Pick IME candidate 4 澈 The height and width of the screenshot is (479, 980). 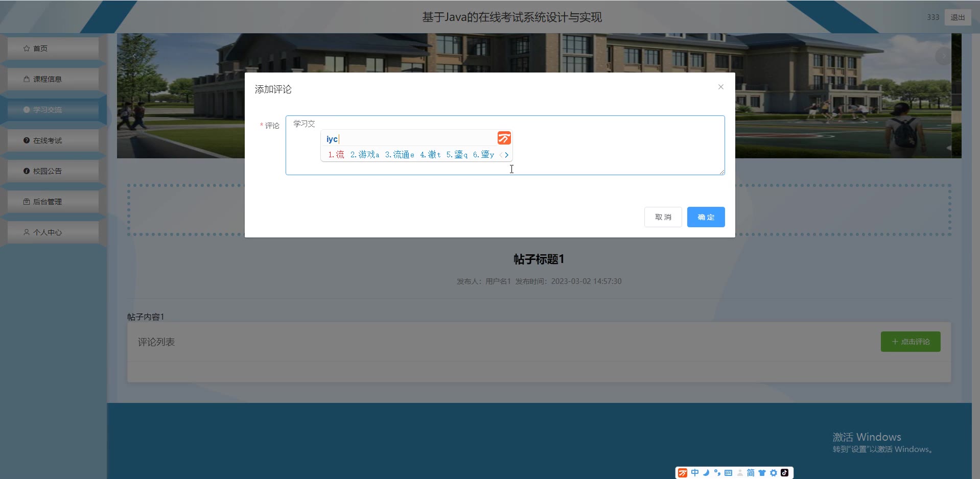click(x=430, y=154)
